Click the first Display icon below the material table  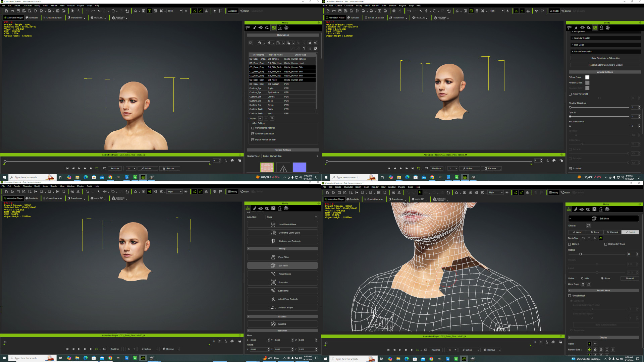(x=260, y=118)
